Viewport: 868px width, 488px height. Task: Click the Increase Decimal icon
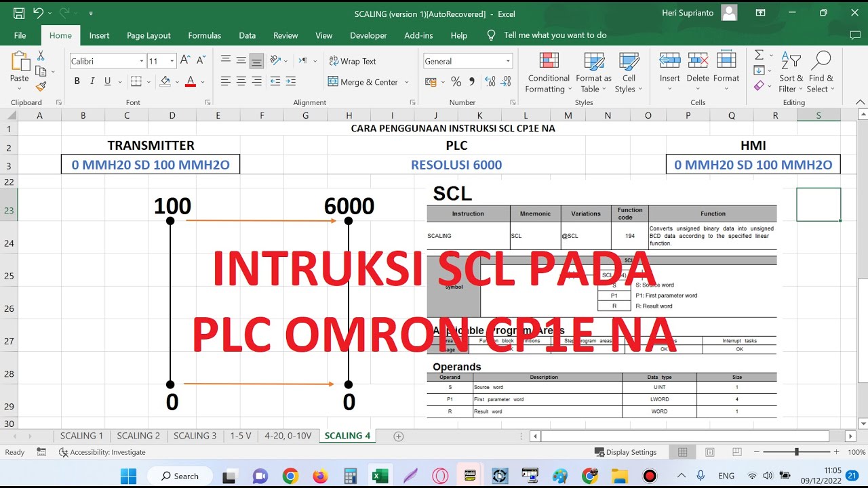click(x=489, y=82)
